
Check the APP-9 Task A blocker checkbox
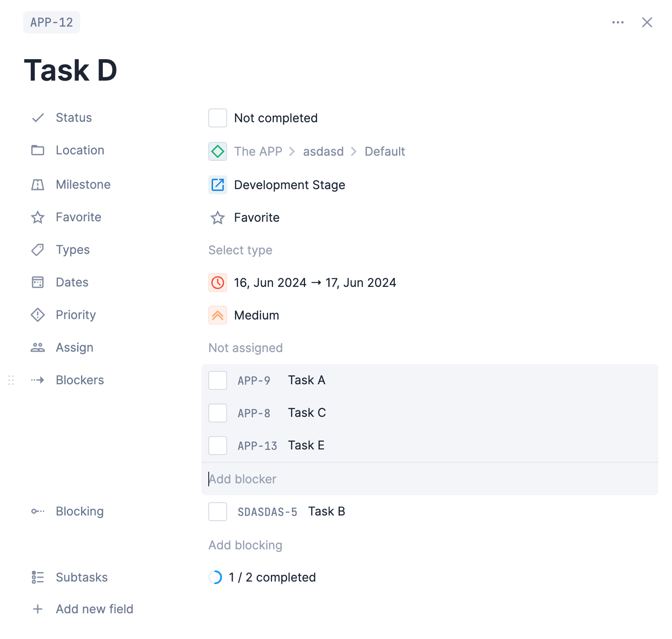(x=218, y=380)
